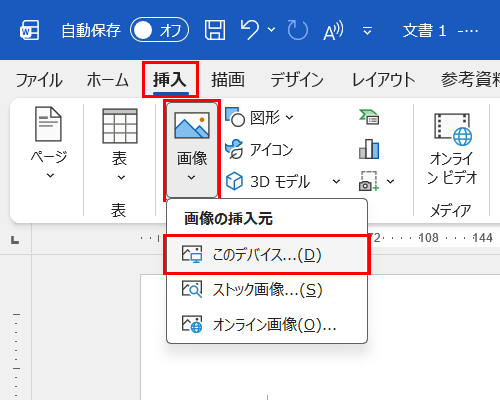Click the Read Aloud icon

click(333, 30)
